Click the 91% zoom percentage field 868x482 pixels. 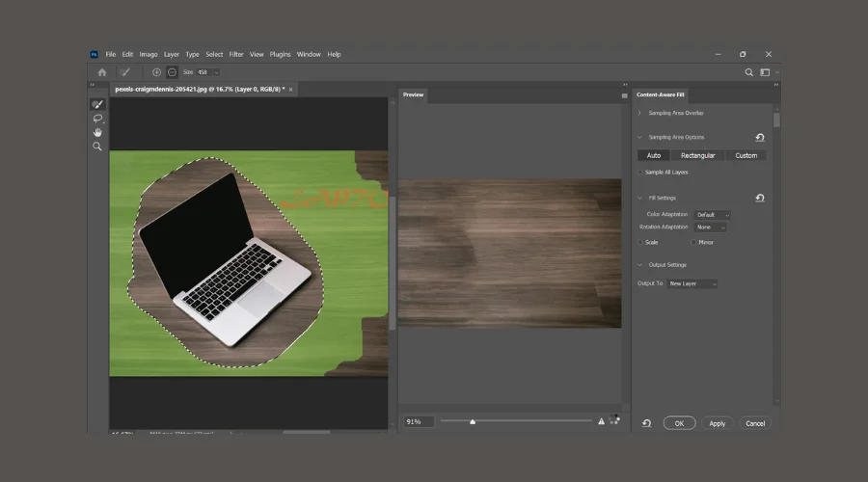tap(418, 421)
